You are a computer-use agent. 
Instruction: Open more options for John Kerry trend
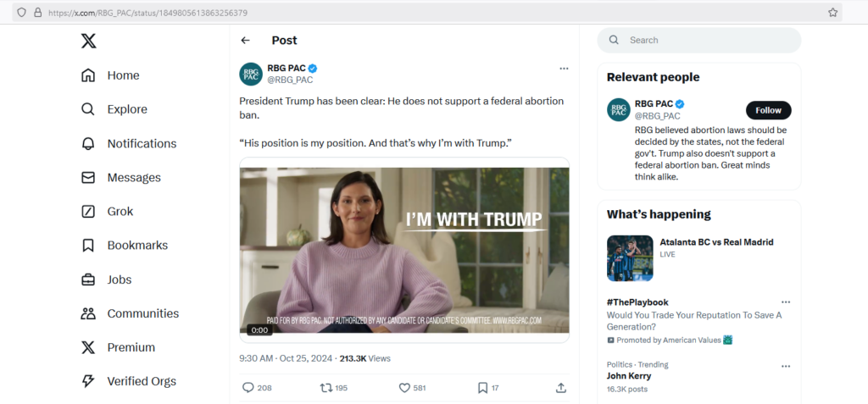pos(786,366)
